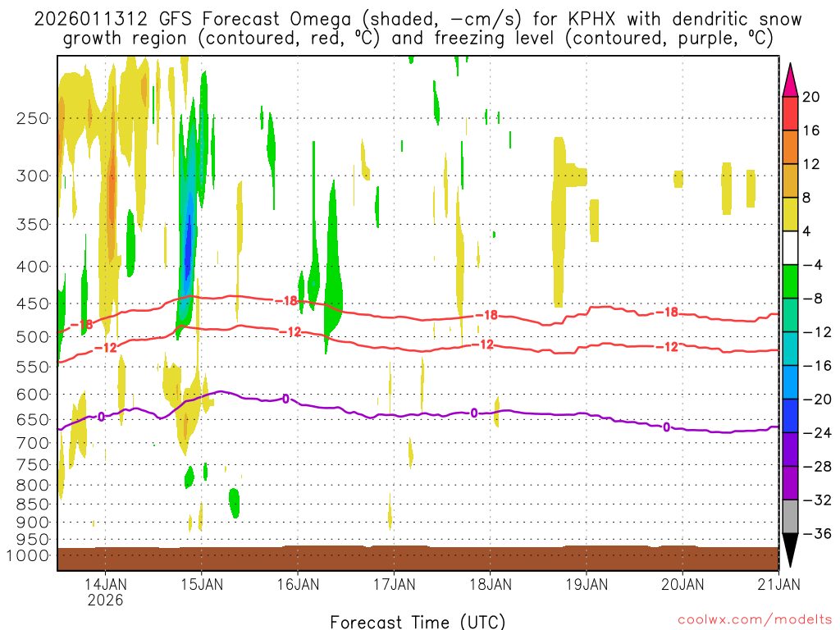Click the 350 pressure level label
The image size is (840, 630).
tap(33, 225)
